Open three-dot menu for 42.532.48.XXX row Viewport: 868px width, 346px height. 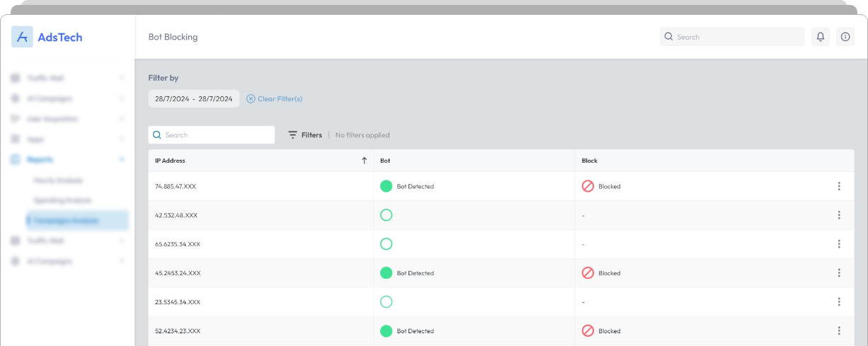tap(839, 215)
